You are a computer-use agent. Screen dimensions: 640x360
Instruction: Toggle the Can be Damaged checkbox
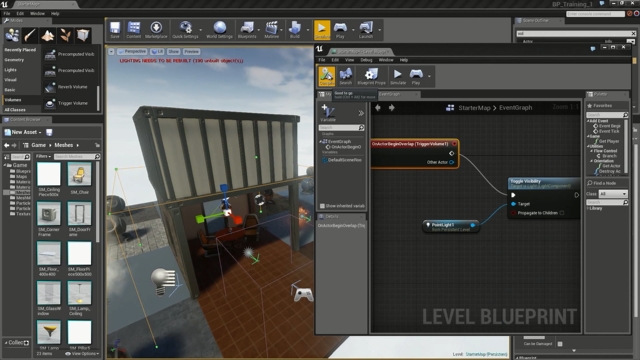(x=560, y=344)
